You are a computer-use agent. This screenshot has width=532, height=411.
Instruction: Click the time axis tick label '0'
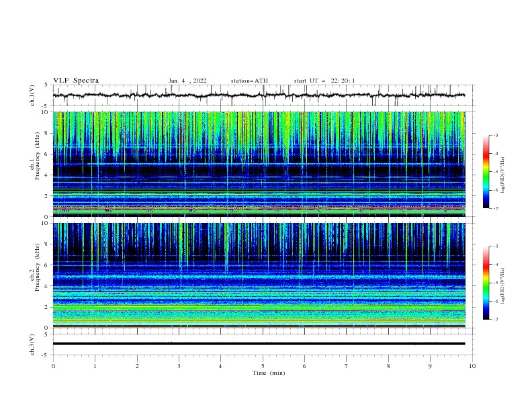click(53, 366)
